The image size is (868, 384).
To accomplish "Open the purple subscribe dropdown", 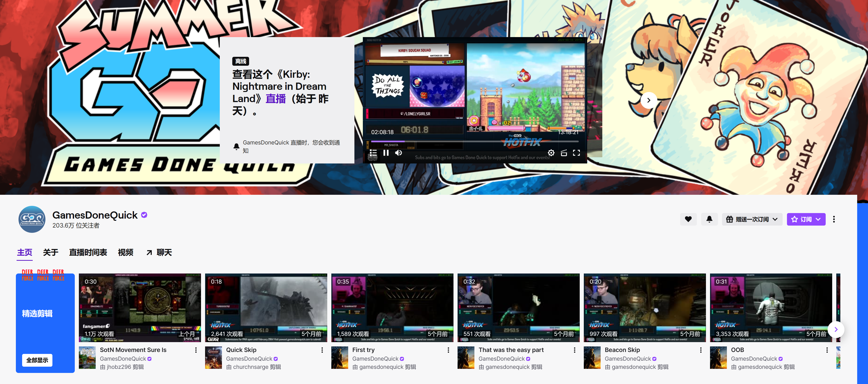I will (x=806, y=219).
